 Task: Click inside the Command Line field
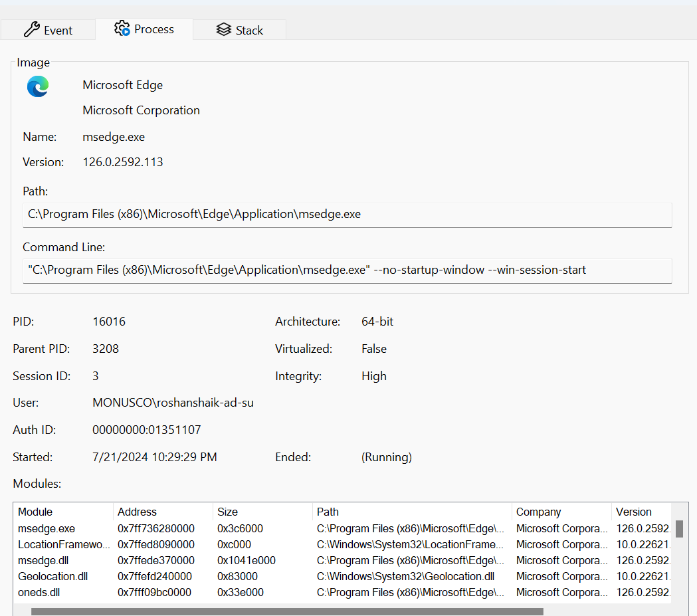pyautogui.click(x=347, y=270)
